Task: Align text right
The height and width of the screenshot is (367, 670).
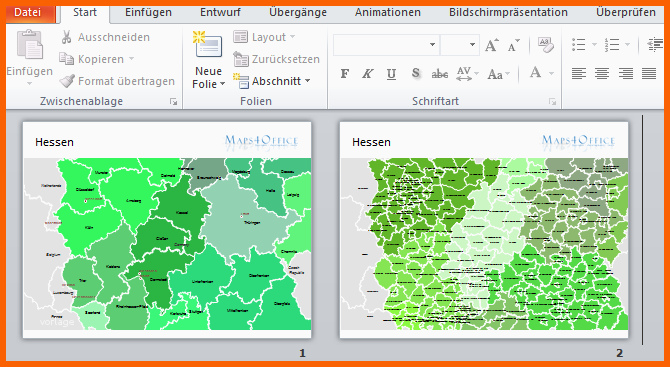Action: [626, 74]
